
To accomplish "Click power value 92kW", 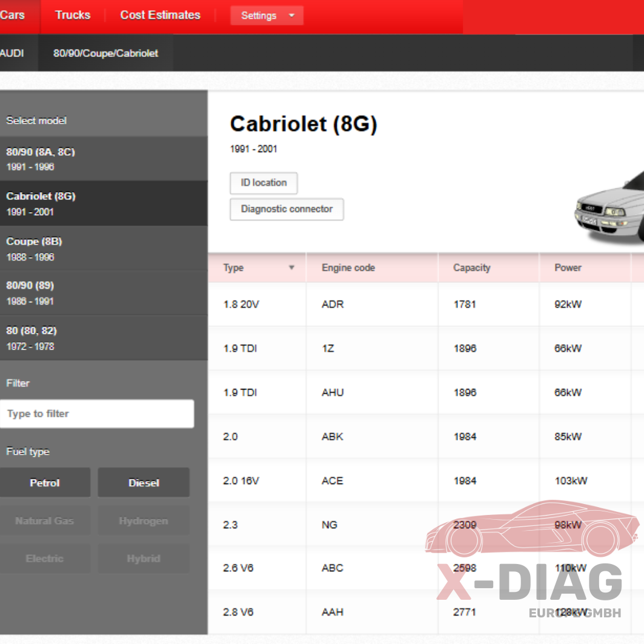I will coord(568,304).
